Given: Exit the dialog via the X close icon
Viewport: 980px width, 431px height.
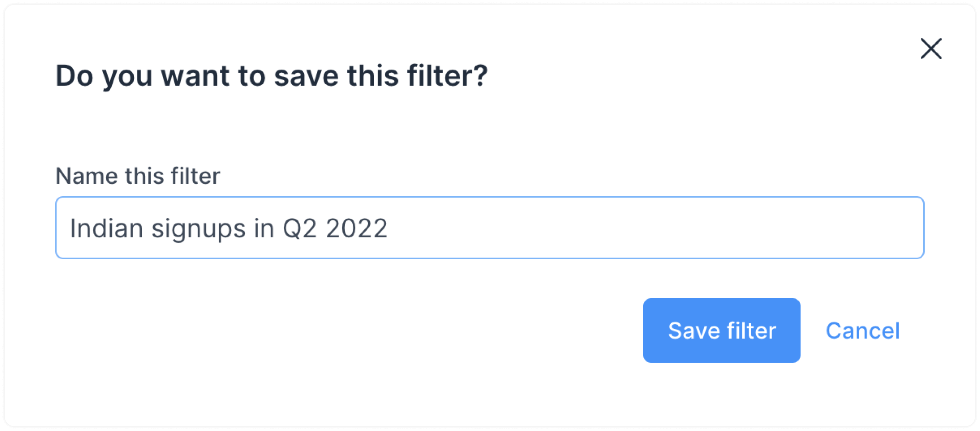Looking at the screenshot, I should (931, 49).
